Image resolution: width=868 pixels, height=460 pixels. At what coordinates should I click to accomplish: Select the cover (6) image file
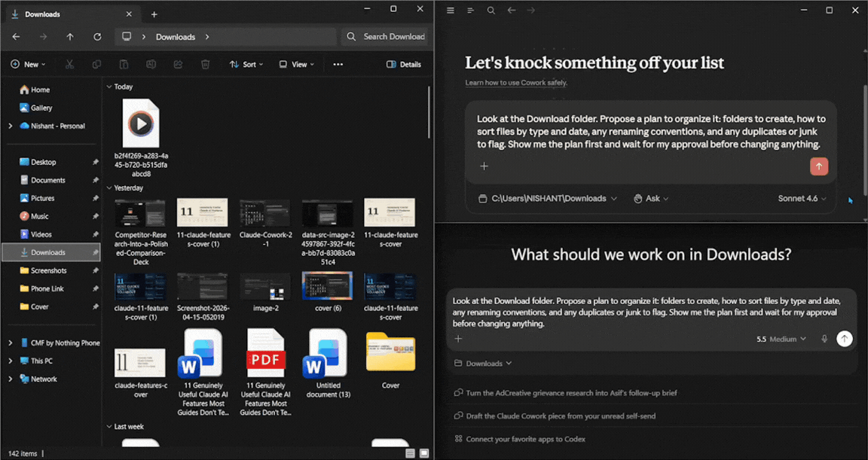(328, 292)
